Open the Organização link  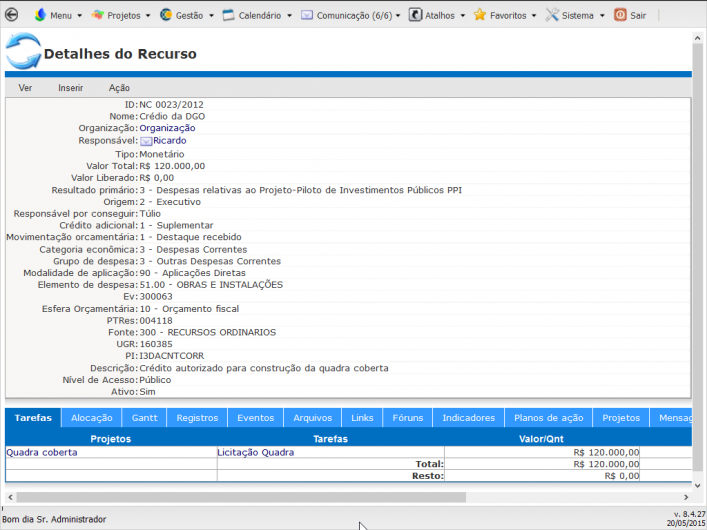click(x=167, y=128)
